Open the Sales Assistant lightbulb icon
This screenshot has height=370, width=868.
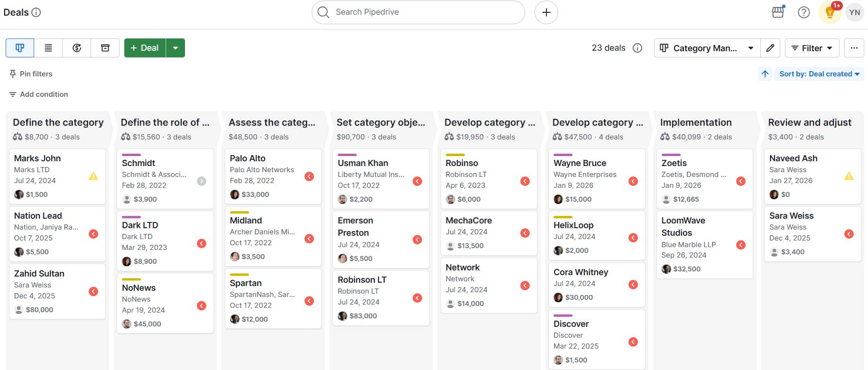(830, 12)
